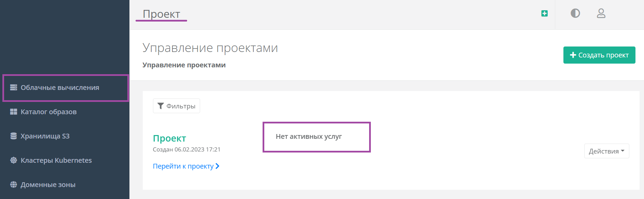This screenshot has width=644, height=199.
Task: Toggle the dark/light theme contrast icon
Action: tap(575, 13)
